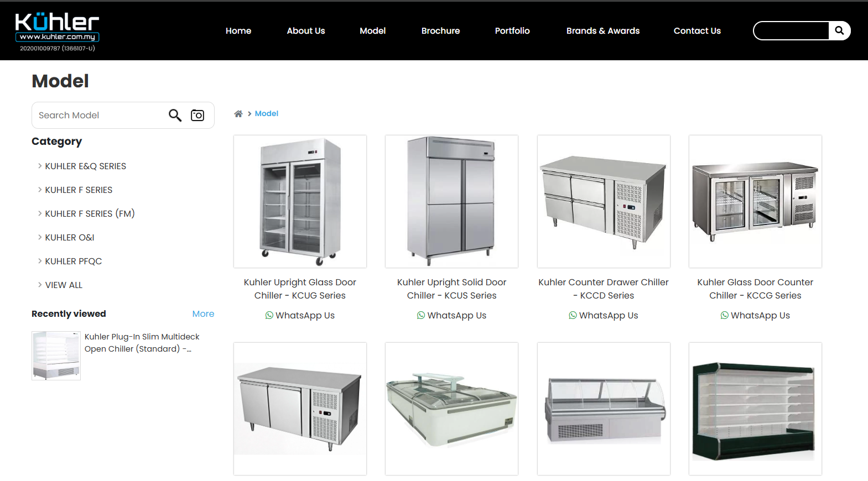The width and height of the screenshot is (868, 481).
Task: Click WhatsApp icon under KCCD Series
Action: [573, 315]
